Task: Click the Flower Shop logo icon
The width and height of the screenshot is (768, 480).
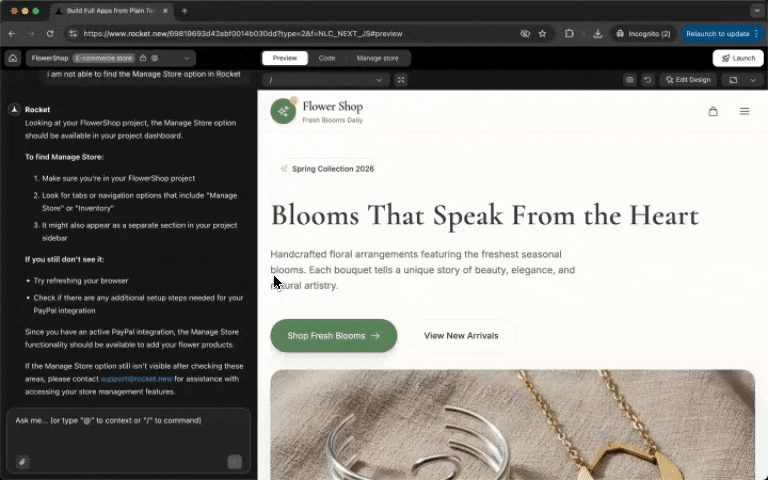Action: (283, 111)
